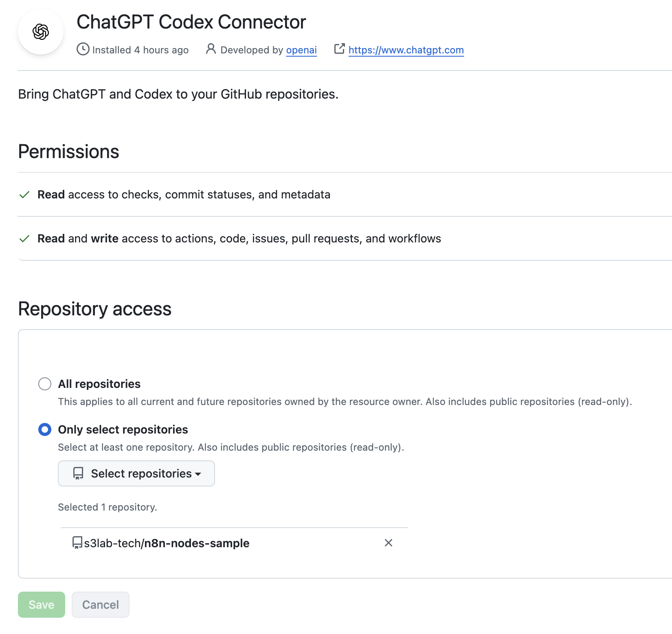Click the repository icon beside s3lab-tech/n8n-nodes-sample
This screenshot has height=634, width=672.
77,543
